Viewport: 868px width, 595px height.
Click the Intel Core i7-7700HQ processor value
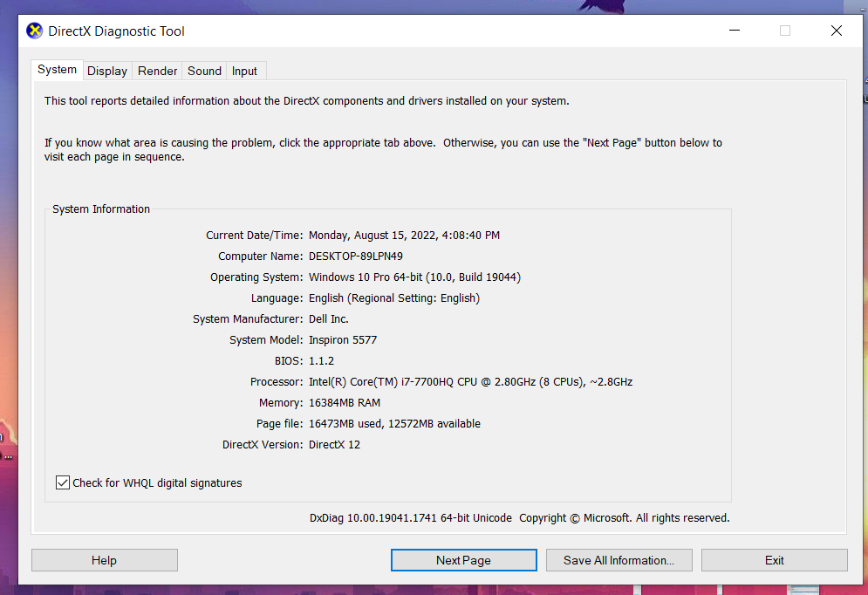[470, 382]
